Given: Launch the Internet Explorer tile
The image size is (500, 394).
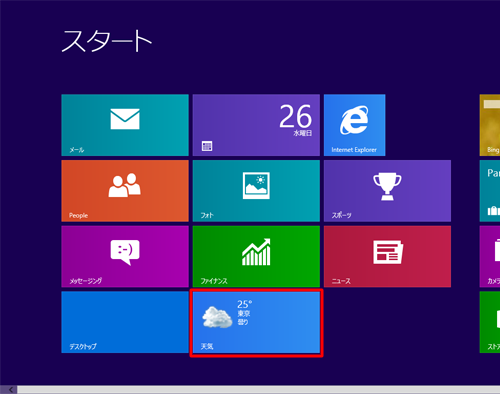Looking at the screenshot, I should [355, 125].
